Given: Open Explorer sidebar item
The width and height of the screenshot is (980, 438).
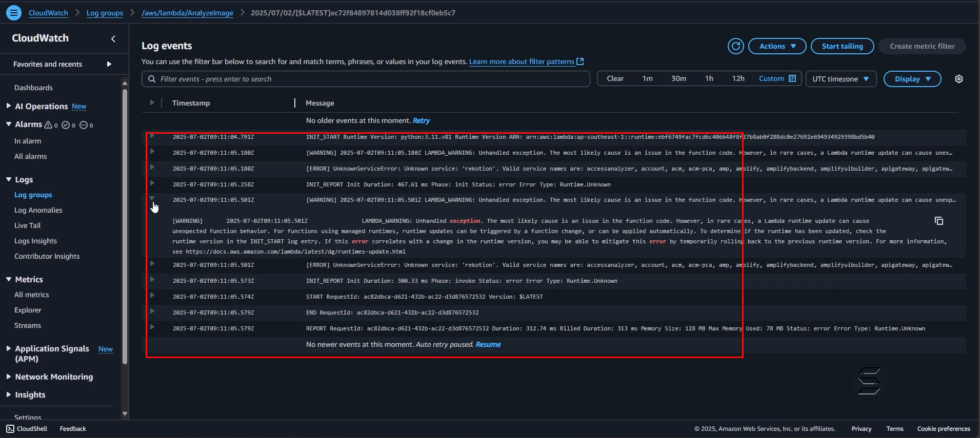Looking at the screenshot, I should pyautogui.click(x=28, y=310).
